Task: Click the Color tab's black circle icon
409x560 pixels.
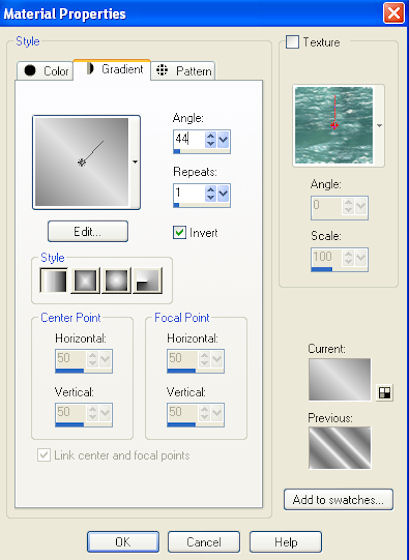Action: click(x=30, y=70)
